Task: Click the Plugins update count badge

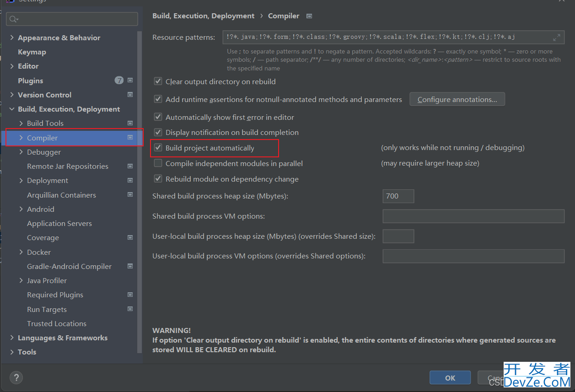Action: pyautogui.click(x=119, y=81)
